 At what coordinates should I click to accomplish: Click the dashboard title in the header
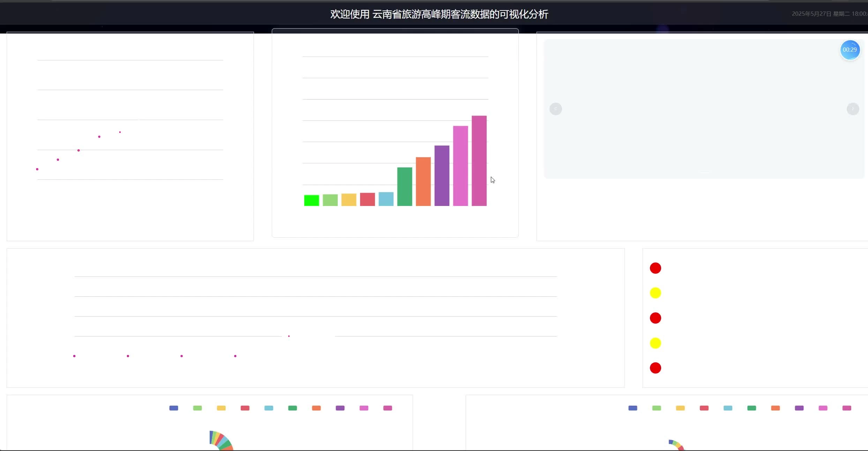point(439,14)
